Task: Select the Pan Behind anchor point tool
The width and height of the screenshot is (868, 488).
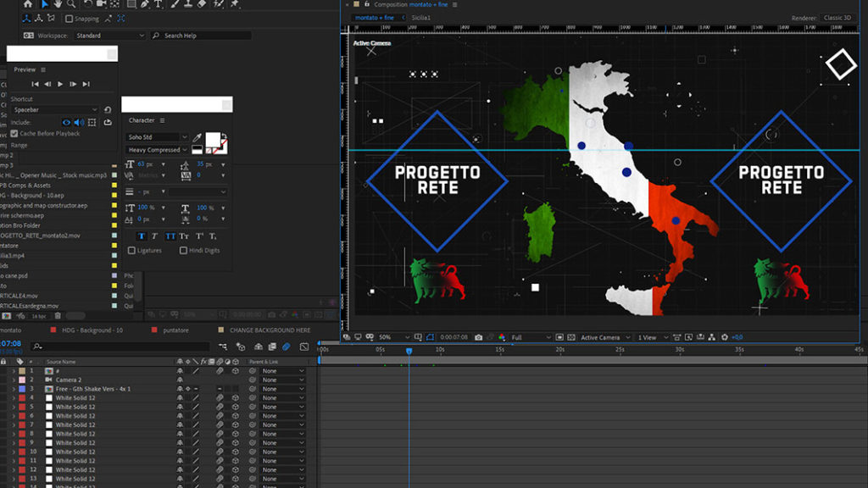Action: tap(114, 4)
